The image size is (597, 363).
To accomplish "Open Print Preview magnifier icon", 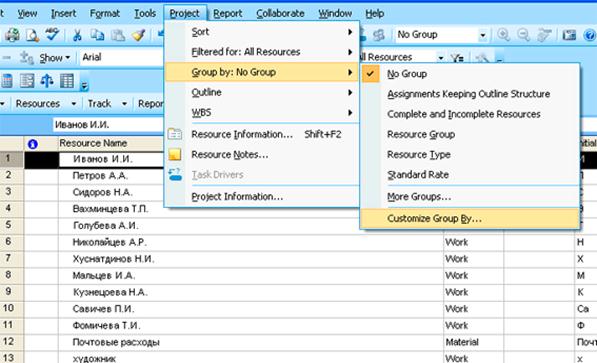I will 32,35.
